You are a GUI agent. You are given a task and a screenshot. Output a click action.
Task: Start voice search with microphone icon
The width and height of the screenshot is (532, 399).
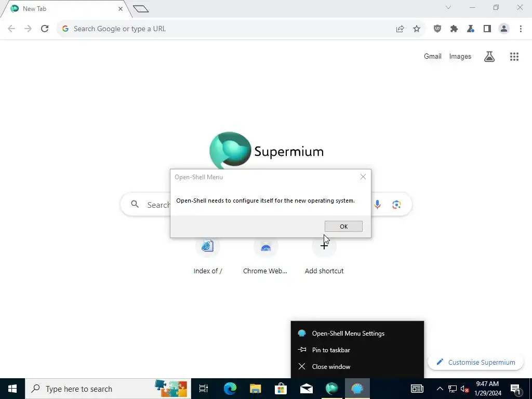(377, 204)
